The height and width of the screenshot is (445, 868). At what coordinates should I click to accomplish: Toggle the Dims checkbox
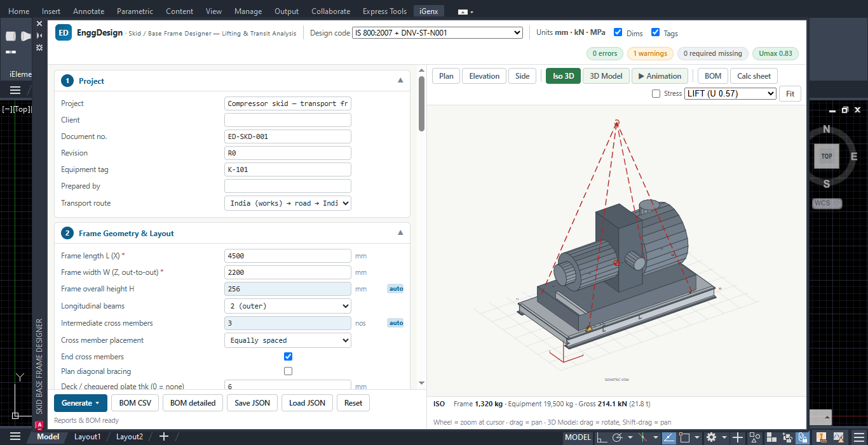618,32
